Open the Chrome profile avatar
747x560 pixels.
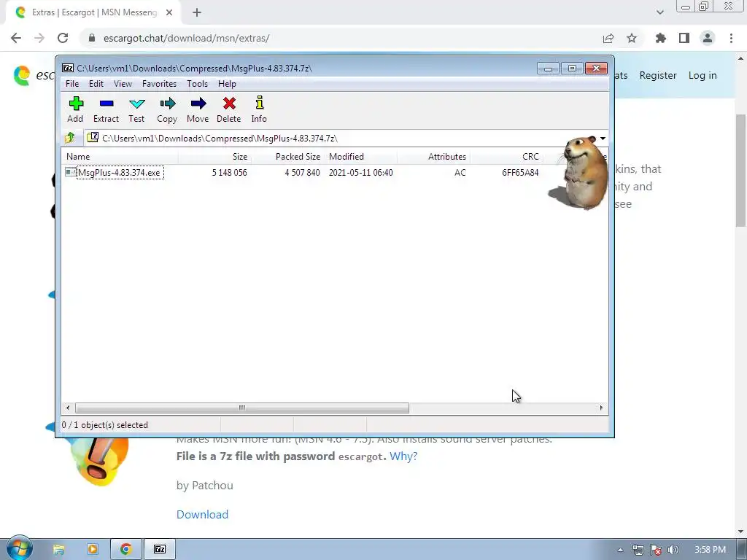[708, 38]
